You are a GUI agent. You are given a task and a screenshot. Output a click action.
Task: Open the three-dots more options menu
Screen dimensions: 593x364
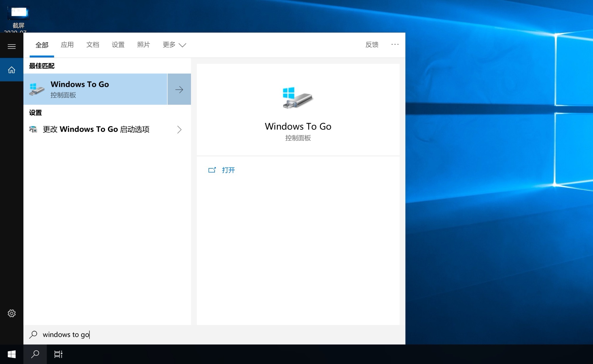coord(395,44)
